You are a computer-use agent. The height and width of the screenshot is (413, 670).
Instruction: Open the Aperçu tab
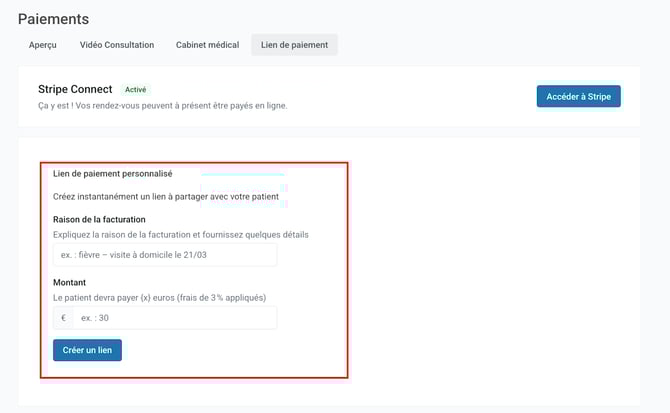42,45
